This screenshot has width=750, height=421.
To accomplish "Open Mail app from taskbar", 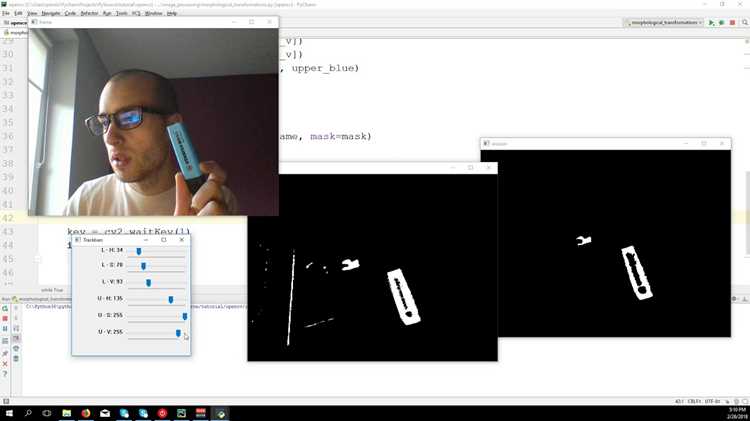I will point(105,413).
